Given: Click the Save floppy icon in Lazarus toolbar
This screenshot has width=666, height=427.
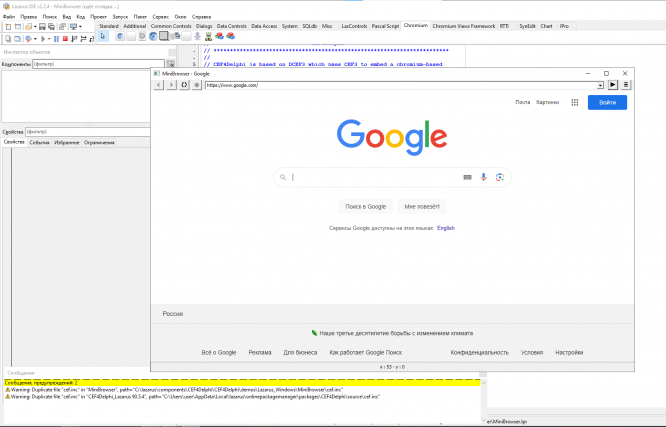Looking at the screenshot, I should click(42, 26).
